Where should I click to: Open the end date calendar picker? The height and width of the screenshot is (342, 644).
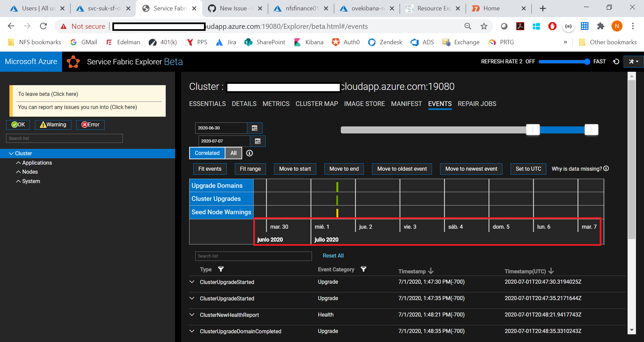(257, 141)
